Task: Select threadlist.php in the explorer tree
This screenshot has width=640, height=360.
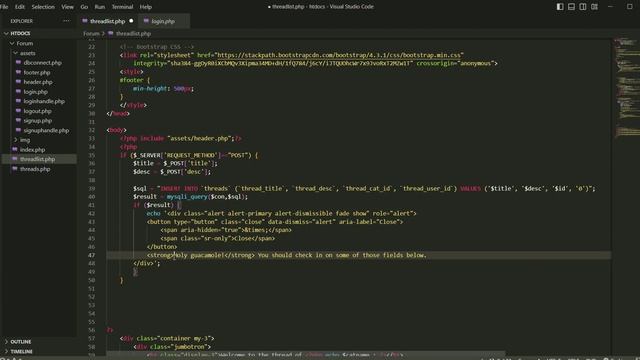Action: point(37,159)
